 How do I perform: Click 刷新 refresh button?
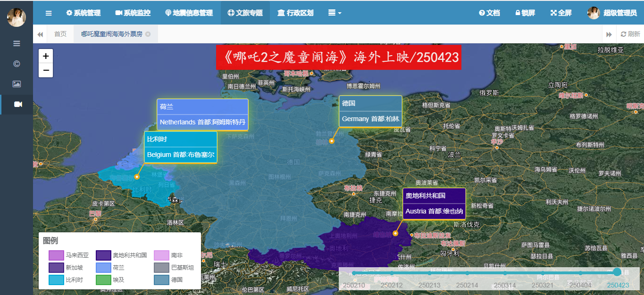point(630,34)
